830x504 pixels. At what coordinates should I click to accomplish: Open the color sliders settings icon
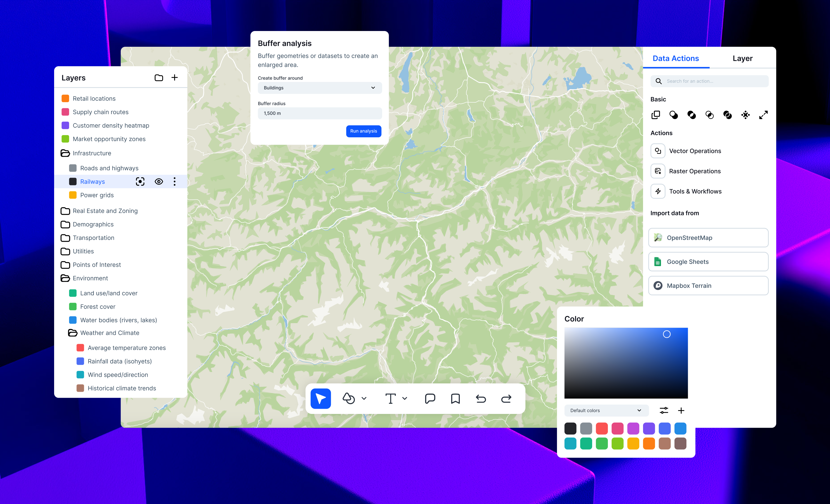pyautogui.click(x=664, y=410)
